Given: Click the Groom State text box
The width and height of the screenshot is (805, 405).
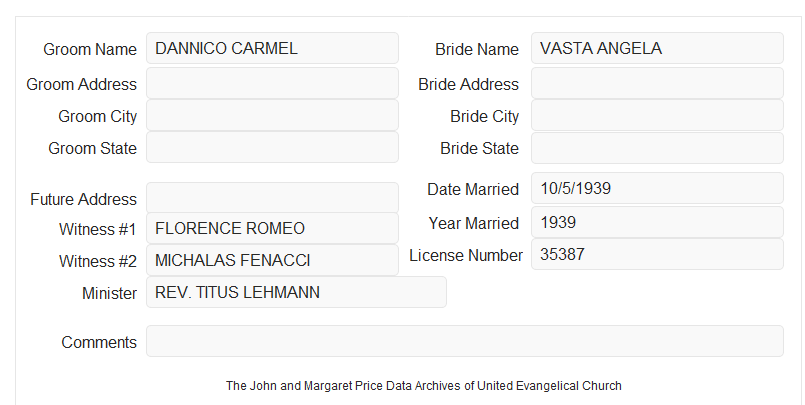Looking at the screenshot, I should [272, 147].
